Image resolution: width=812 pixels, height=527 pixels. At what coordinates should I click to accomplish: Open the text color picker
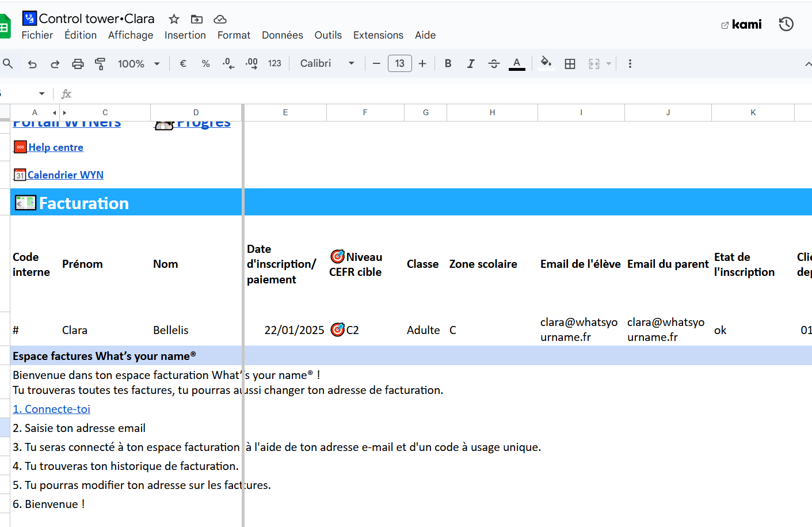(x=517, y=64)
